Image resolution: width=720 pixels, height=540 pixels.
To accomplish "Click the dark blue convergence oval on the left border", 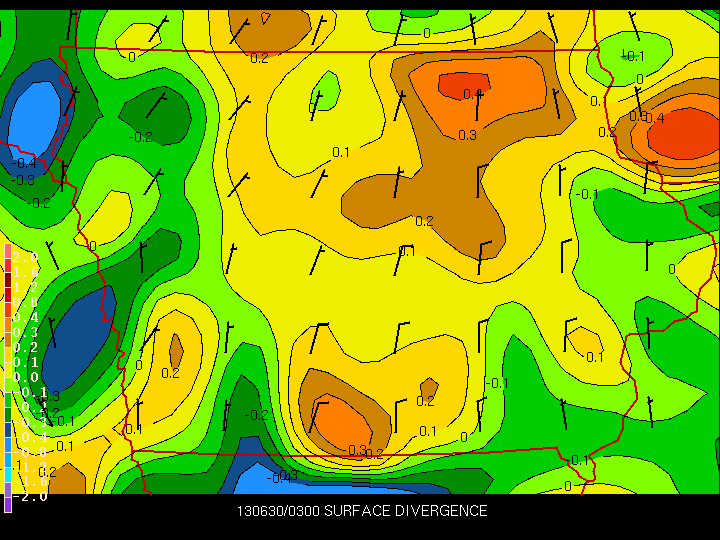I will (x=77, y=339).
